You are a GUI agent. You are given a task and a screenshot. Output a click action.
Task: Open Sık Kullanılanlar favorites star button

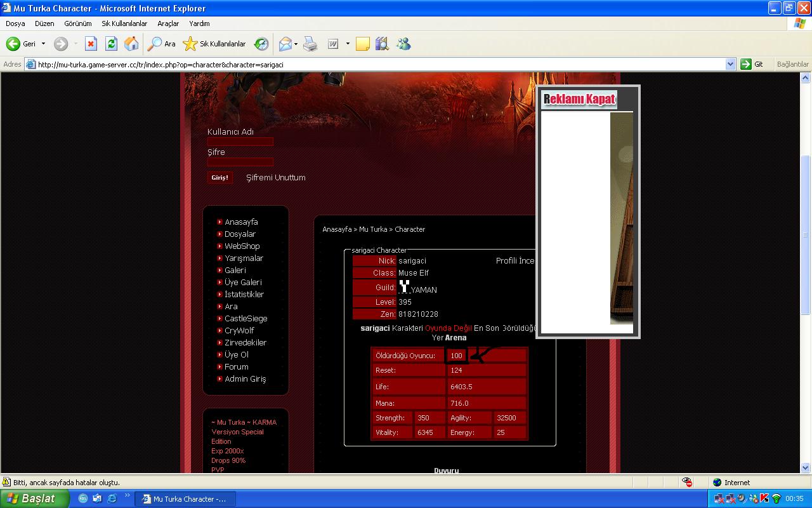[214, 44]
